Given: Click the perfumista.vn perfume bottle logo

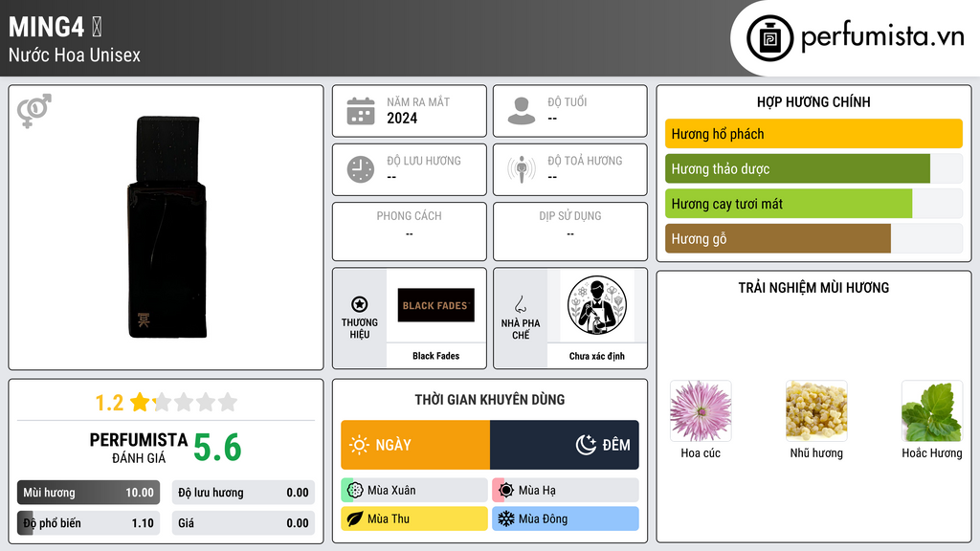Looking at the screenshot, I should pos(770,38).
